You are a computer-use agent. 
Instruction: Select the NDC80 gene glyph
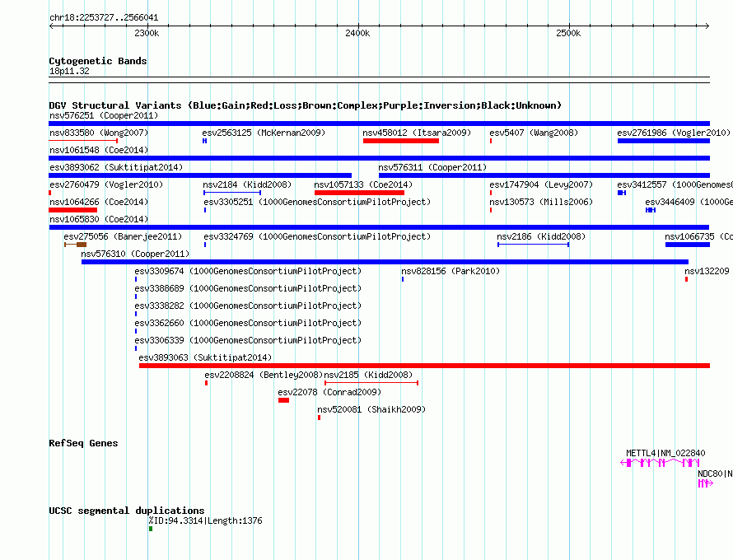pyautogui.click(x=706, y=483)
